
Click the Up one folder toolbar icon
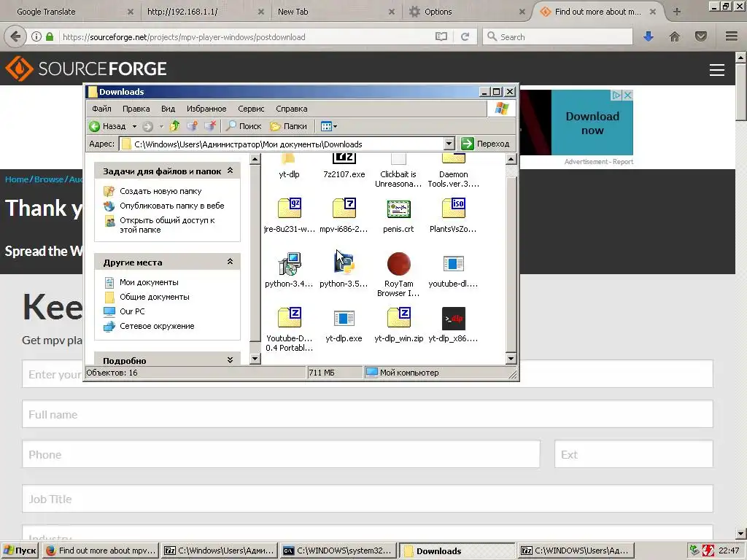[x=175, y=126]
